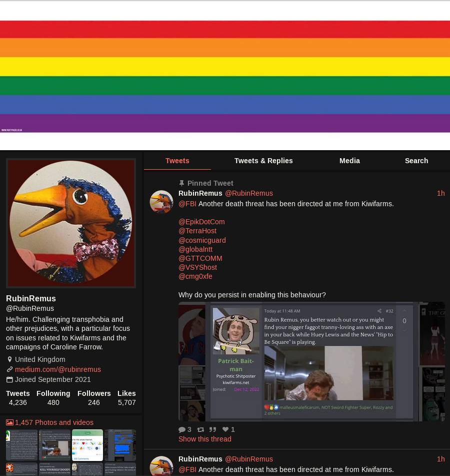This screenshot has width=450, height=476.
Task: Click the United Kingdom location text
Action: [40, 359]
